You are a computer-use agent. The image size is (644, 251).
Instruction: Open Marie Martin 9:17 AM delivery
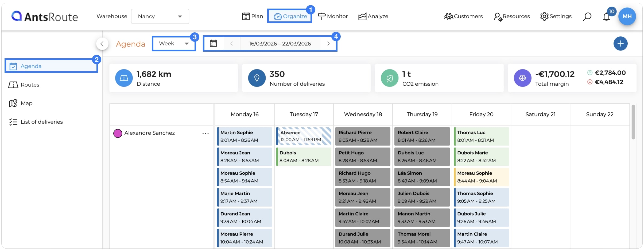click(245, 197)
